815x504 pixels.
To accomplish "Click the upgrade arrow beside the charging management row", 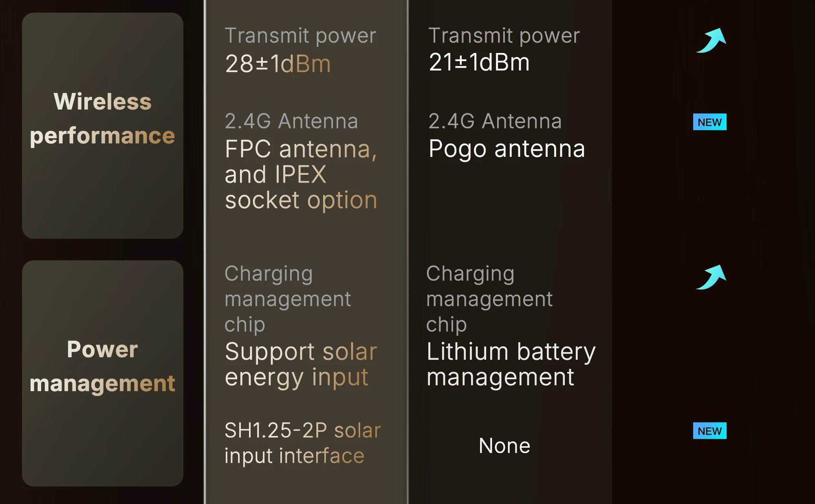I will pyautogui.click(x=711, y=277).
